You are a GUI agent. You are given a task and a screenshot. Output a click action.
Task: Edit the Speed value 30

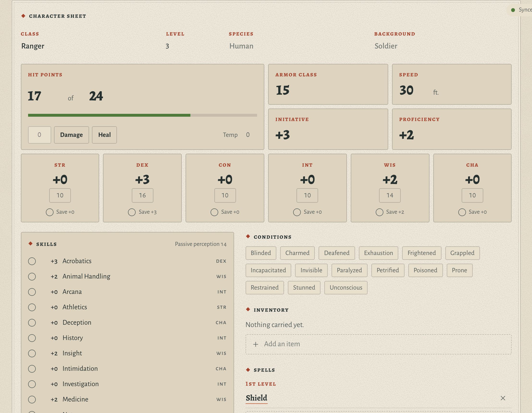click(406, 90)
